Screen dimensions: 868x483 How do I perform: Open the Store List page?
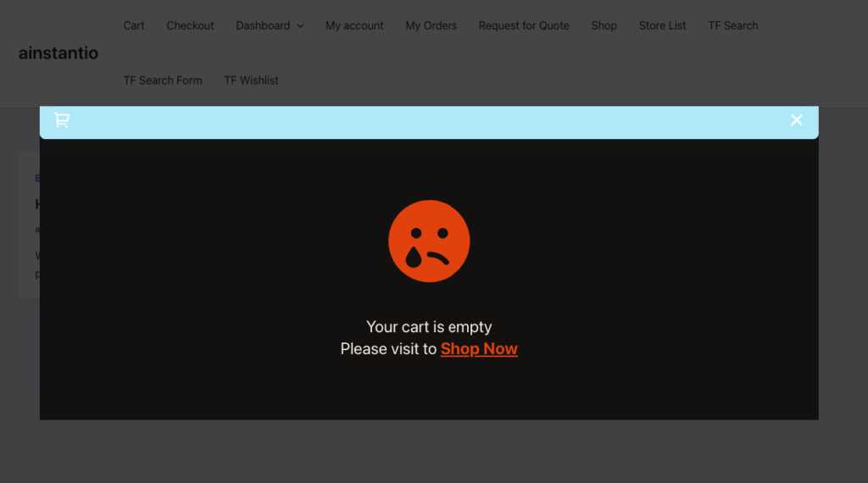pos(662,25)
